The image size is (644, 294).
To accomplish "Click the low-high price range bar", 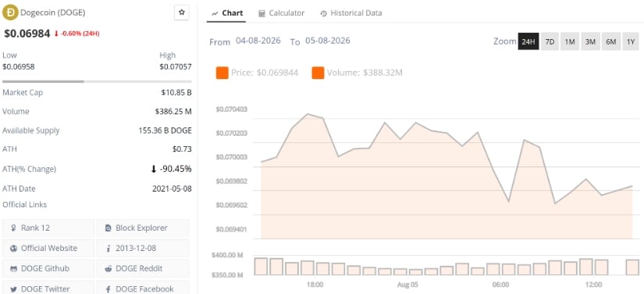I will 97,81.
